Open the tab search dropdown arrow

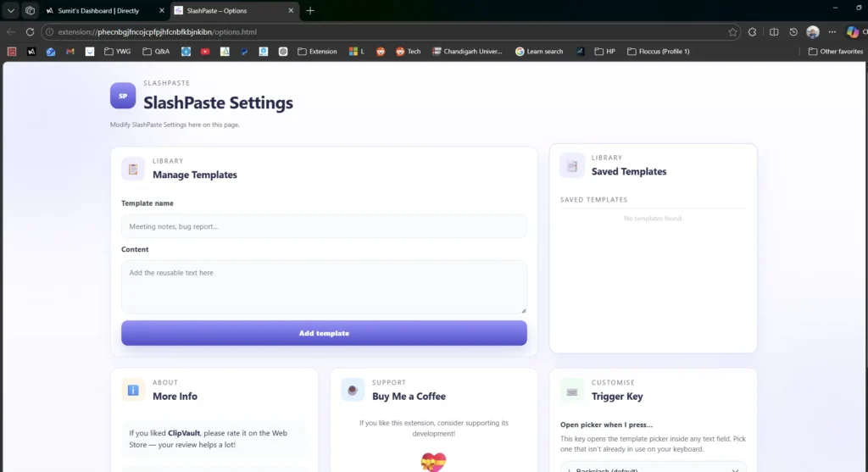tap(11, 11)
